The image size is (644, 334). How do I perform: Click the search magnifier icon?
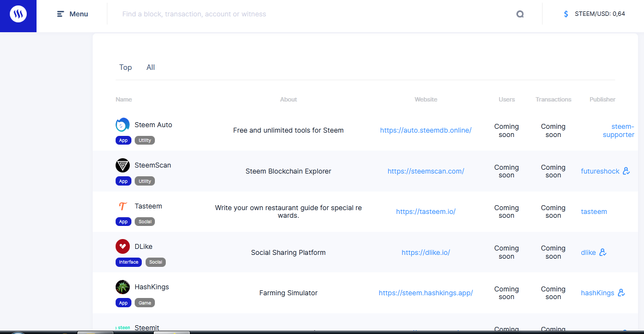pos(520,14)
